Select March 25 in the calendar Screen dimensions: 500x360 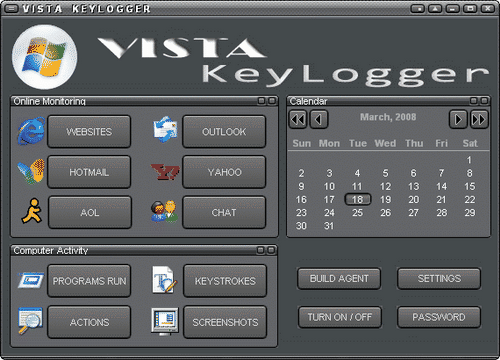(357, 213)
